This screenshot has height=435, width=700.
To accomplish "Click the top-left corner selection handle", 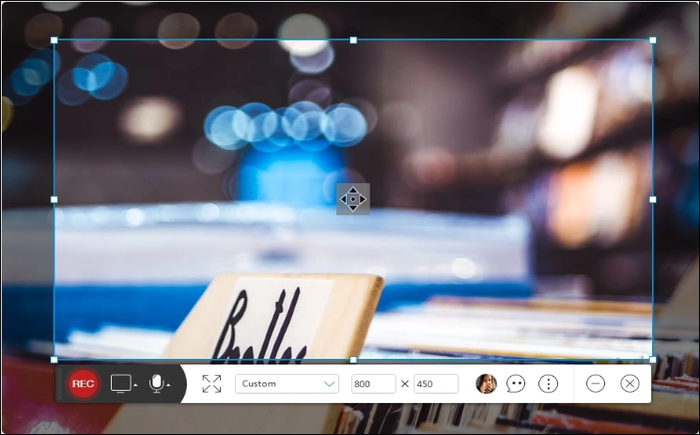I will [54, 40].
